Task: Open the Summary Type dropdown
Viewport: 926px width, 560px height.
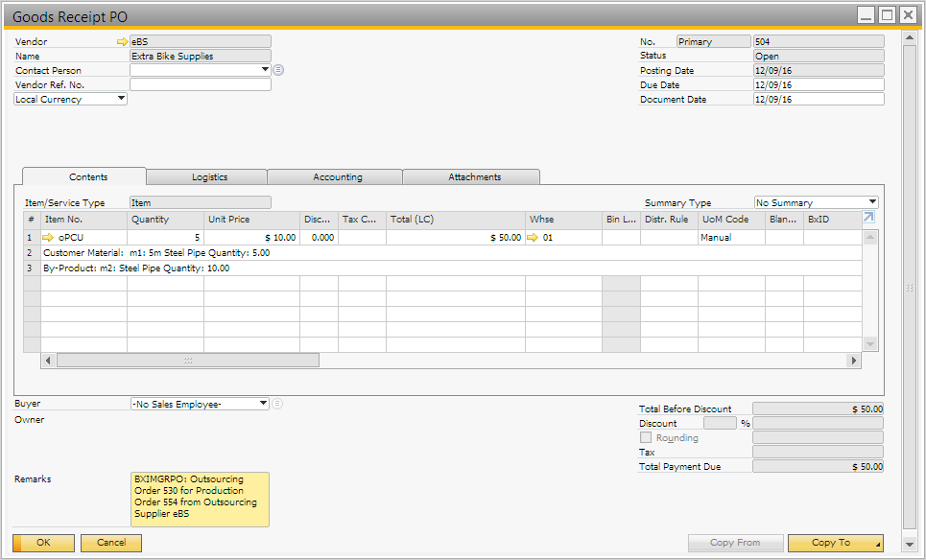Action: pos(871,202)
